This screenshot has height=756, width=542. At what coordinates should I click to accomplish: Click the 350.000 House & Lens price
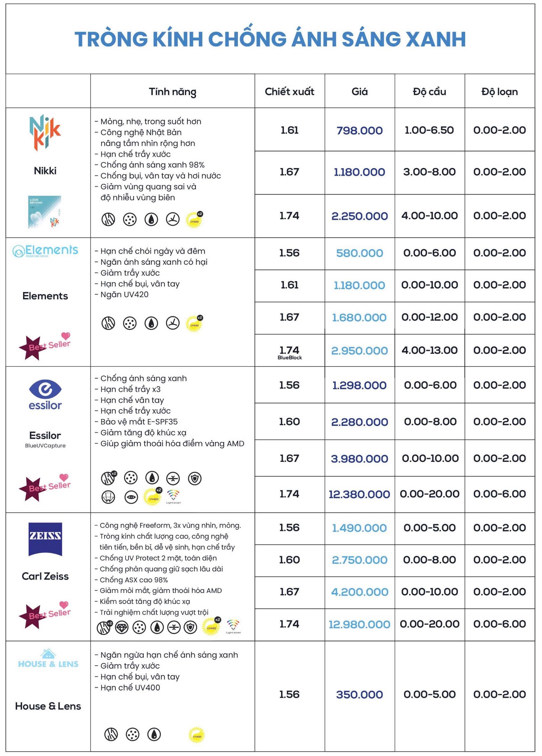[359, 695]
